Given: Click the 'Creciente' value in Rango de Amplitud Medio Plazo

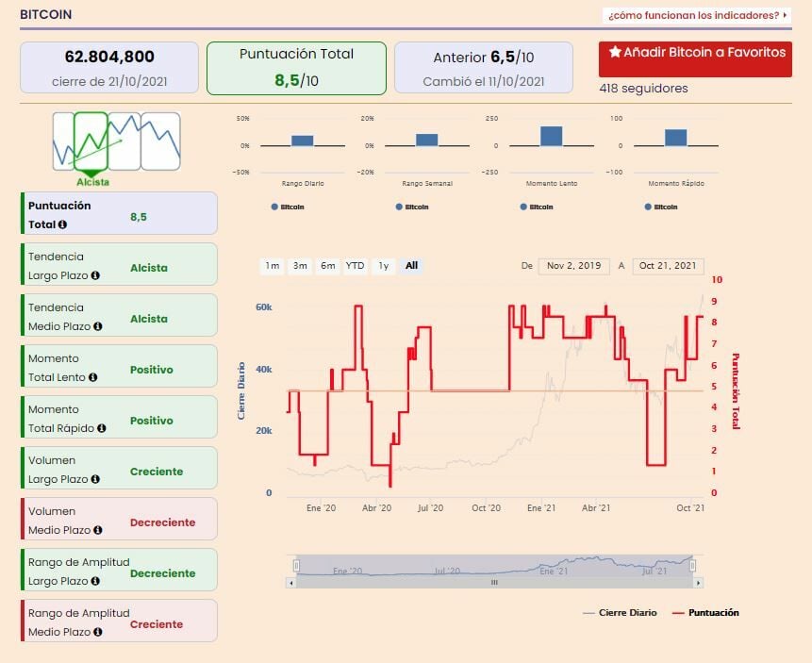Looking at the screenshot, I should tap(157, 624).
